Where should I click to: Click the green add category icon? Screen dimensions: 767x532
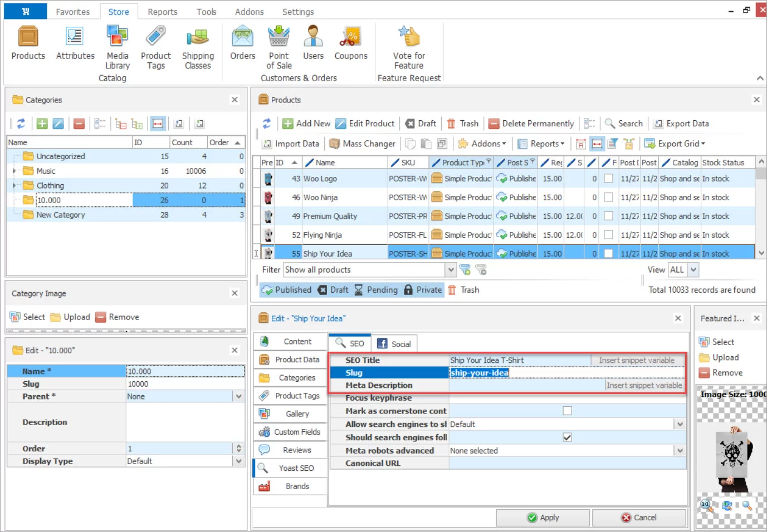click(42, 124)
